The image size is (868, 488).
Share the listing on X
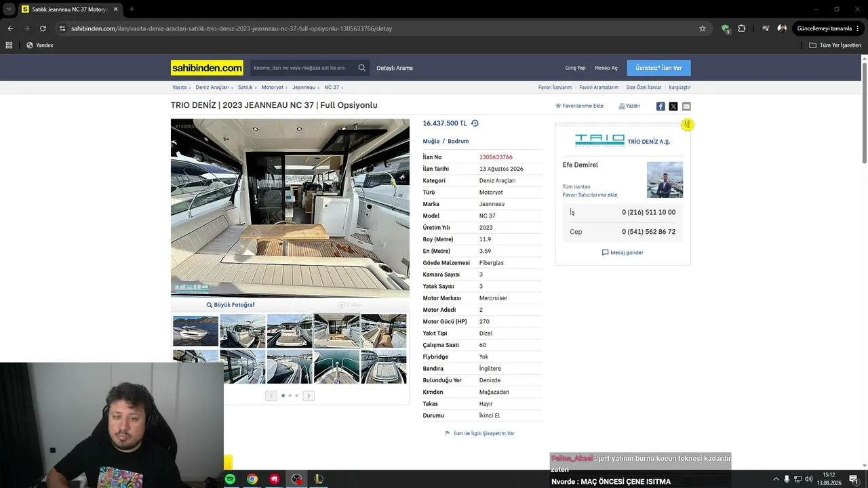(x=673, y=106)
